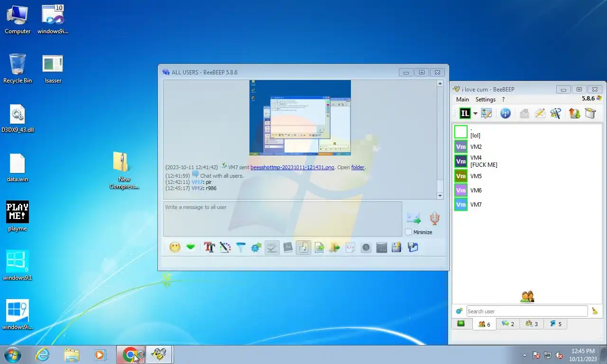
Task: Open the playme desktop icon
Action: point(18,216)
